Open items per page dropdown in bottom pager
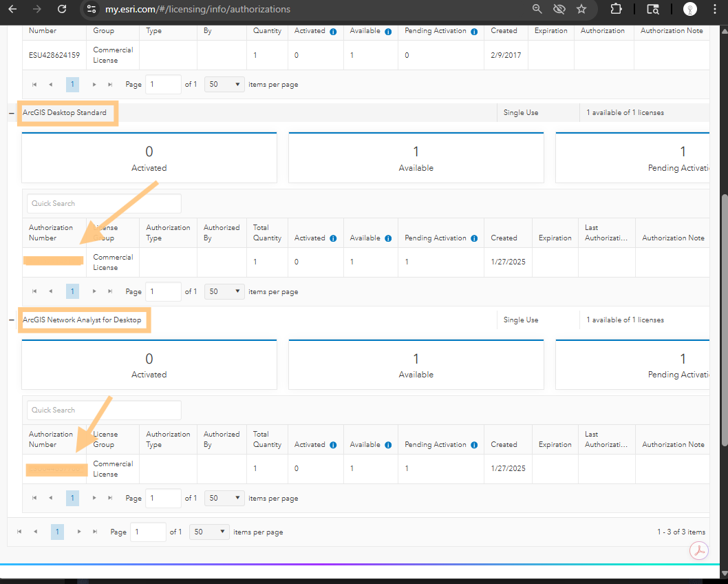728x584 pixels. [x=209, y=532]
